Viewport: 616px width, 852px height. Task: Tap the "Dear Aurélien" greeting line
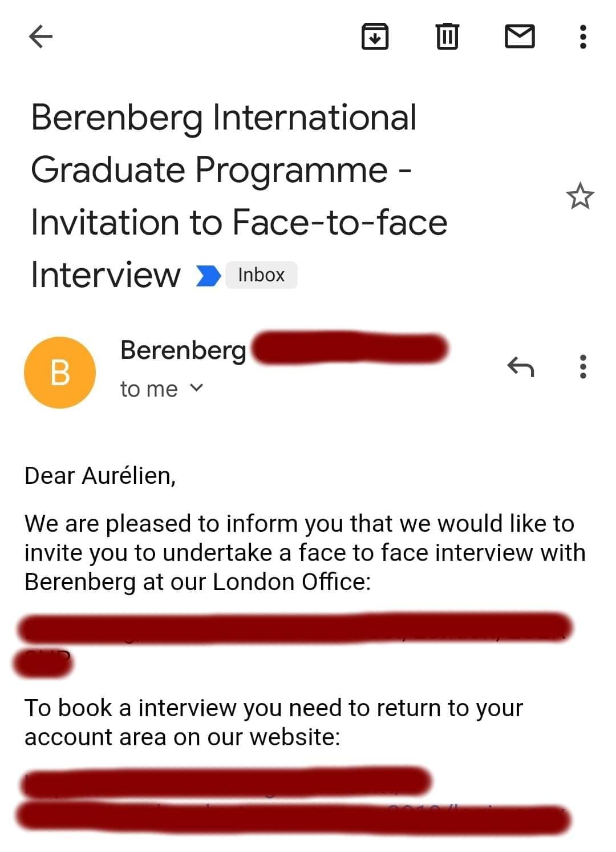(x=100, y=476)
